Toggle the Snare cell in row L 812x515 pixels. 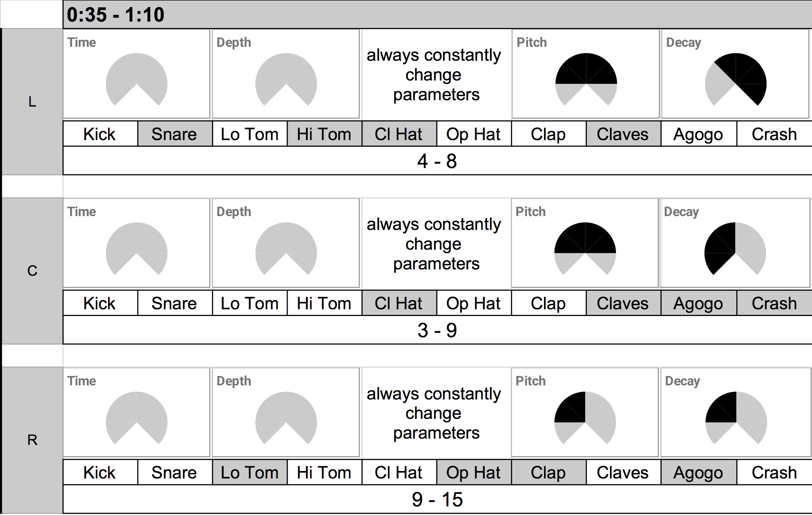pos(174,134)
